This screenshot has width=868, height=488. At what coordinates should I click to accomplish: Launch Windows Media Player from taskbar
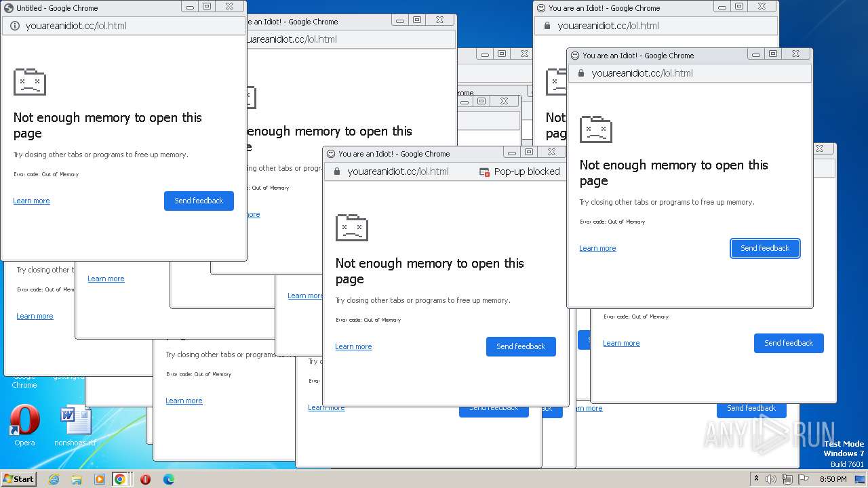[x=100, y=479]
